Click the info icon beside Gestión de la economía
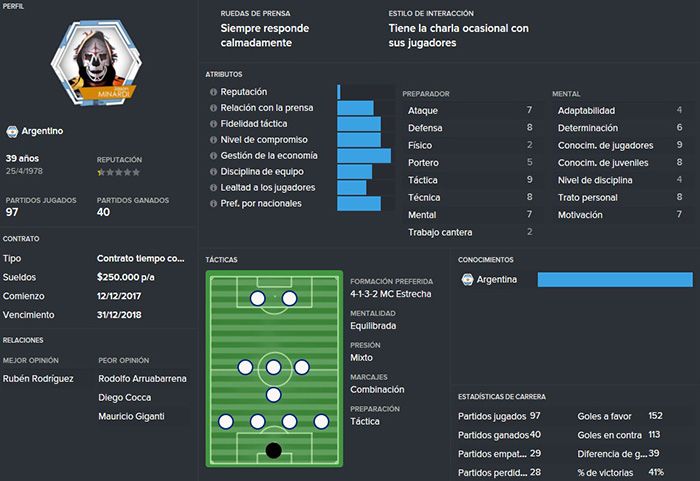The height and width of the screenshot is (481, 700). coord(213,156)
